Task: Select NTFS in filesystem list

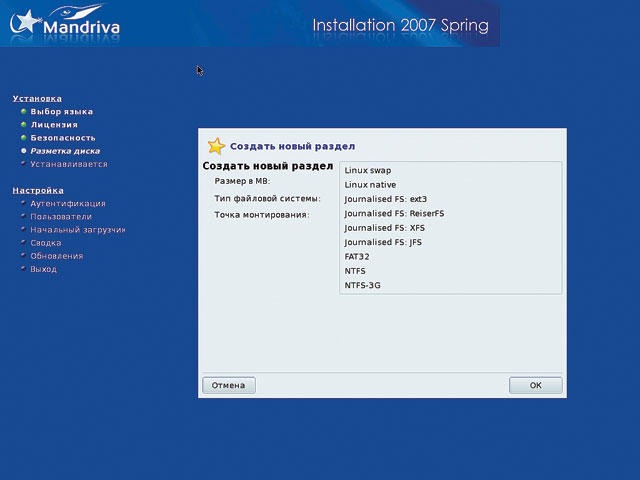Action: click(x=451, y=271)
